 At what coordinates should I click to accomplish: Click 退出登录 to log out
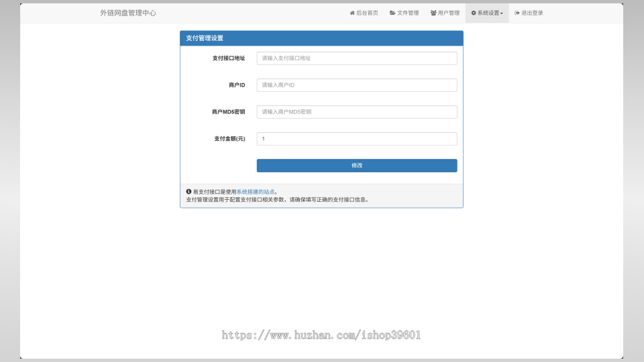coord(529,13)
